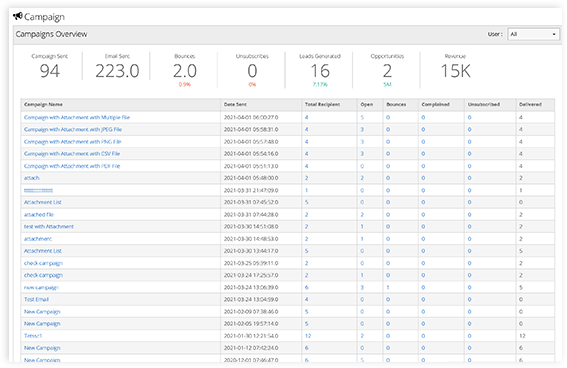Click the Campaigns Overview heading

(x=51, y=34)
